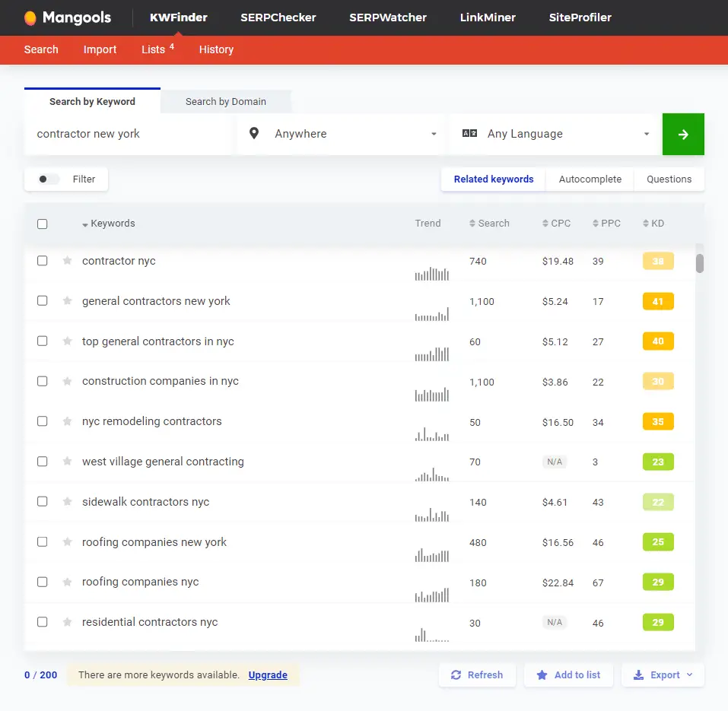Click the orange KD 41 badge

pos(658,301)
